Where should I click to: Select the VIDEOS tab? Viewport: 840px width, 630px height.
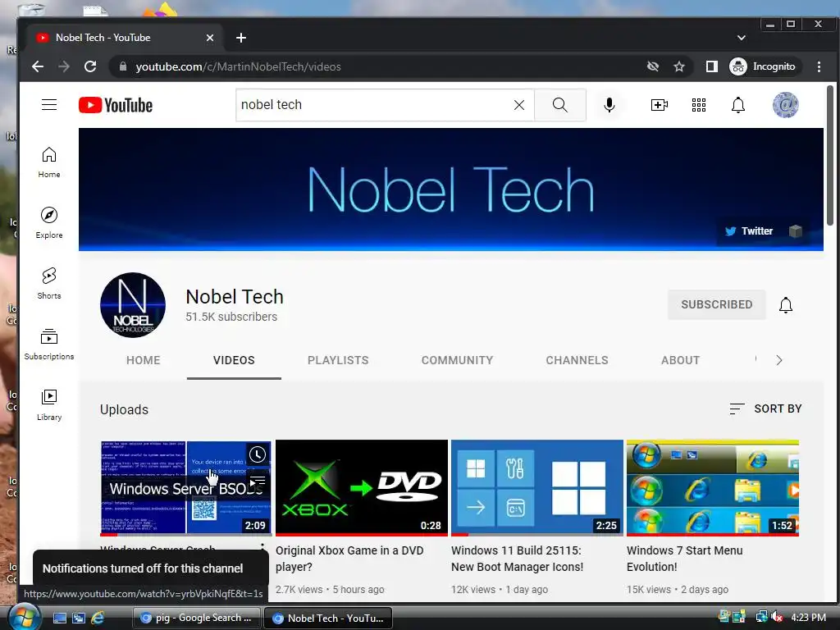[x=234, y=360]
